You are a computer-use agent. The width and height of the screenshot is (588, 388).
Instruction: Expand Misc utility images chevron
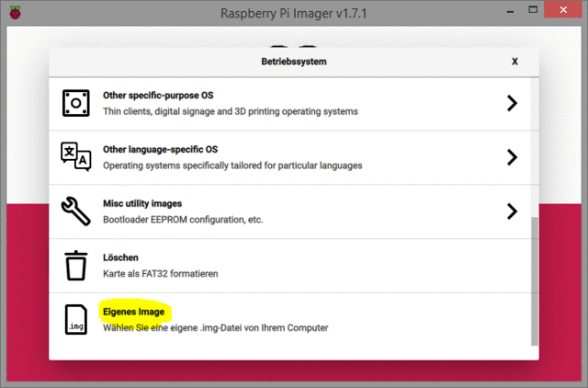click(x=512, y=211)
